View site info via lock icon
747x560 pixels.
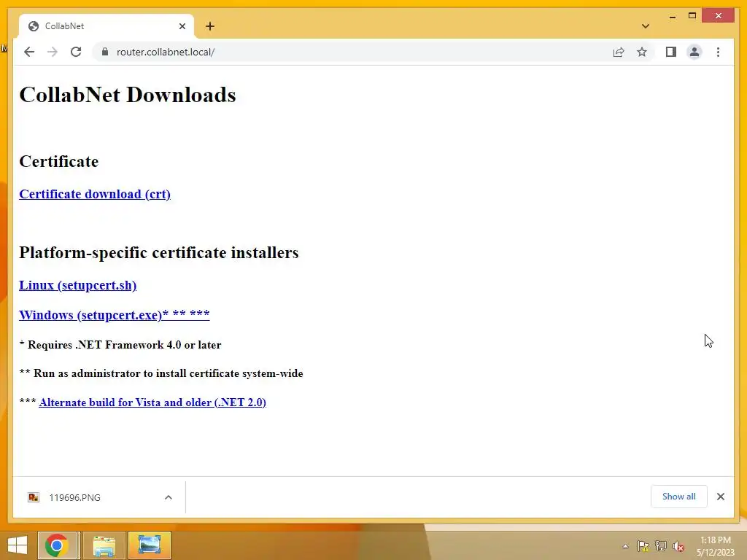pyautogui.click(x=105, y=52)
